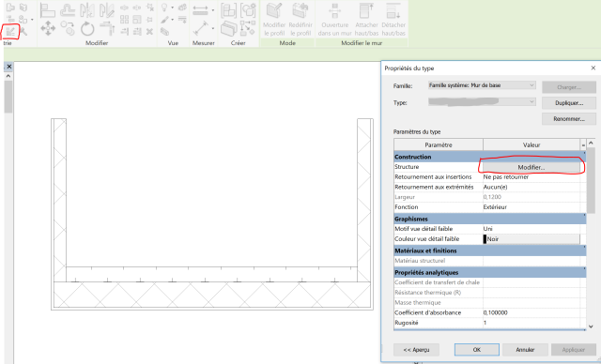Open the Type dropdown

(x=482, y=102)
